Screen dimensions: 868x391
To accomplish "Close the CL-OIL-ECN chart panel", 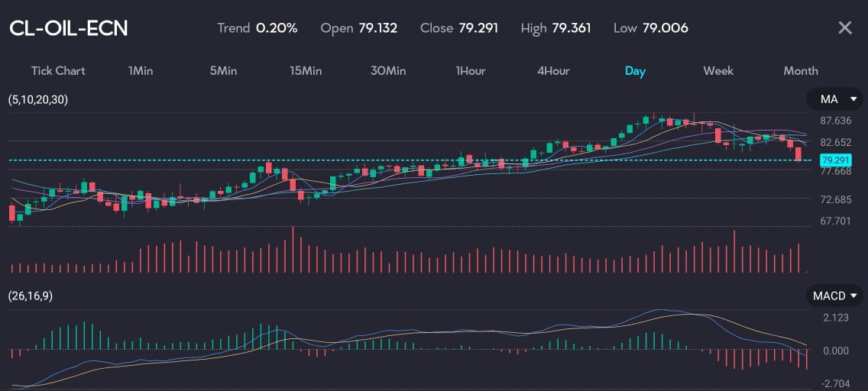I will [x=844, y=28].
